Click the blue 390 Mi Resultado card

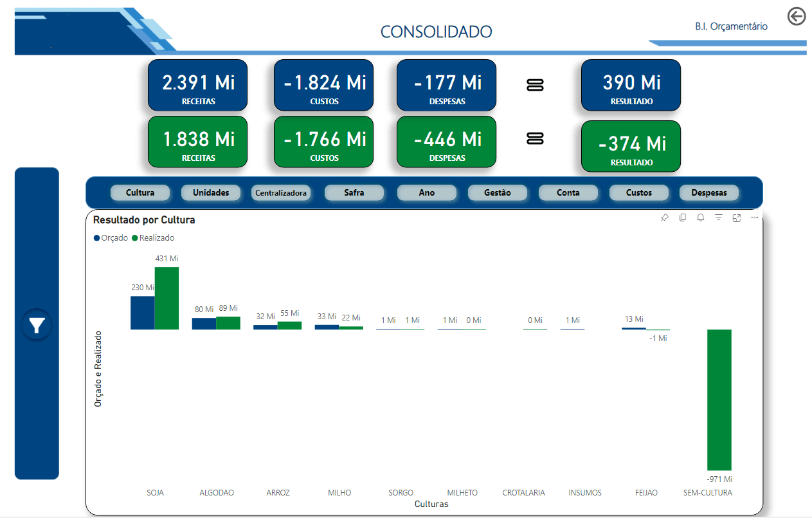631,86
